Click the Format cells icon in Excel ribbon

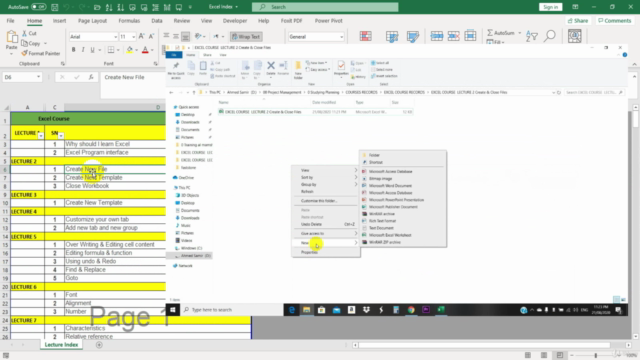(x=470, y=36)
